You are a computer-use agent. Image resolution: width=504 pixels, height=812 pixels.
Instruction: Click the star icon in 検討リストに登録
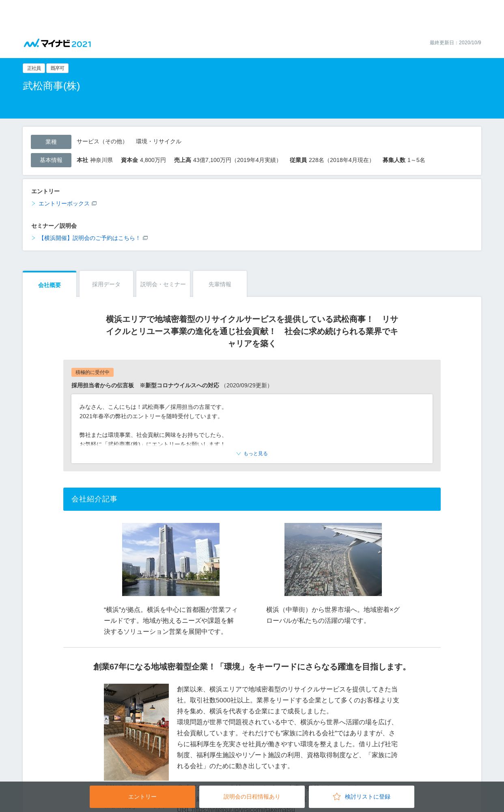pyautogui.click(x=336, y=797)
